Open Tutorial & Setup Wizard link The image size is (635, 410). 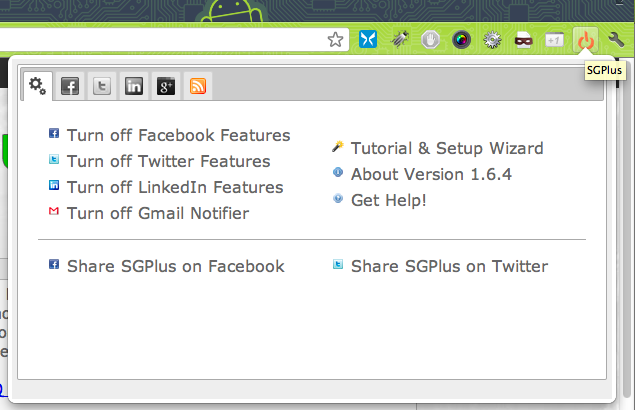point(447,148)
